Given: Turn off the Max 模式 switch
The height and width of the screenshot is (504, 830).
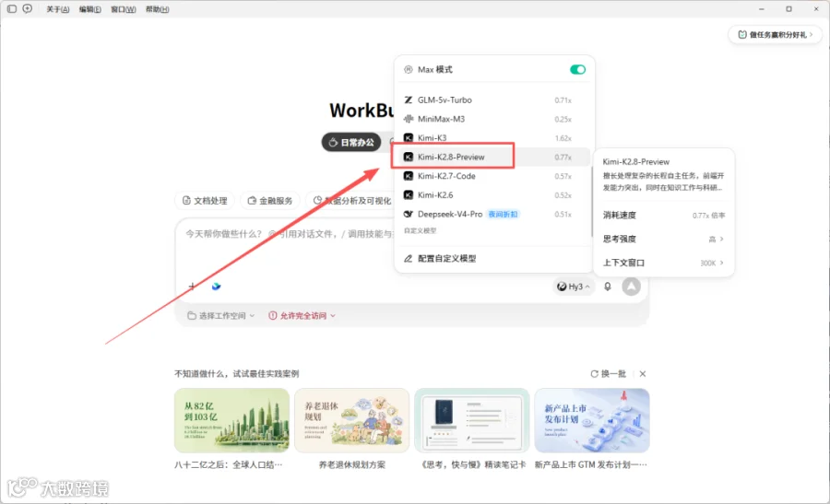Looking at the screenshot, I should pos(577,70).
